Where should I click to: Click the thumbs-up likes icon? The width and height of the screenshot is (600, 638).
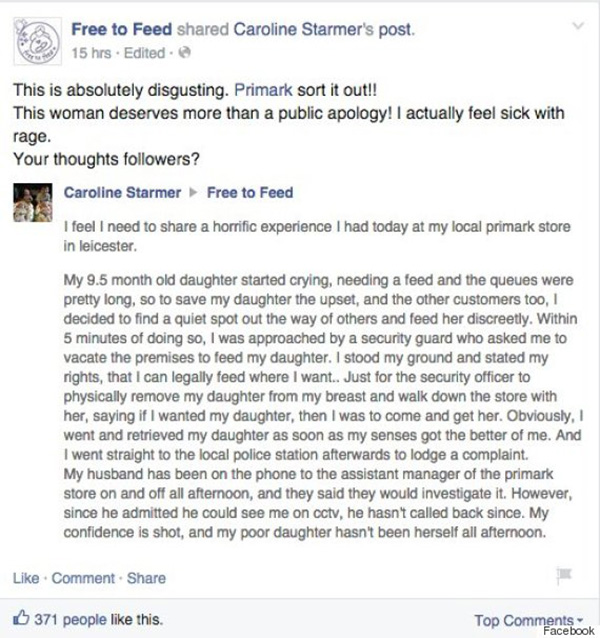pyautogui.click(x=21, y=618)
